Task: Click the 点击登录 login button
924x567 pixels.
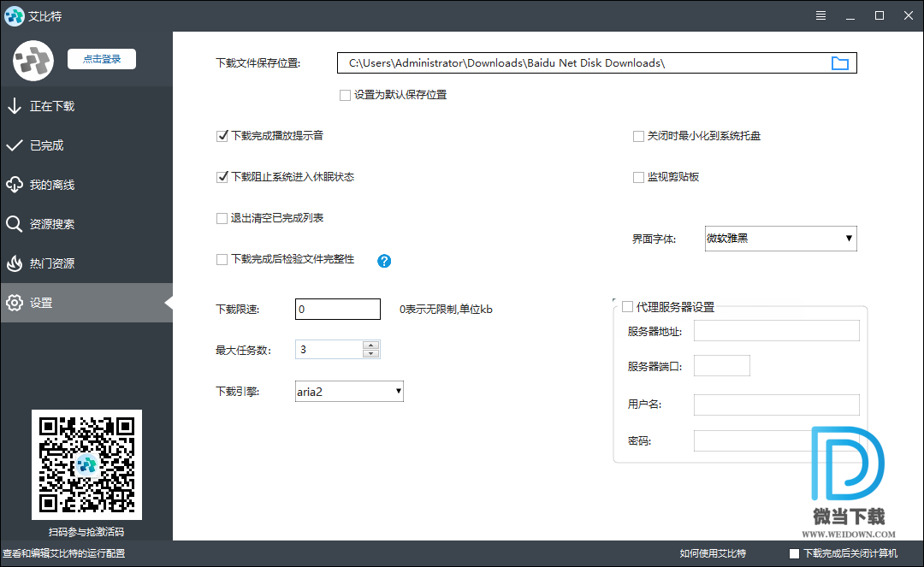Action: click(102, 59)
